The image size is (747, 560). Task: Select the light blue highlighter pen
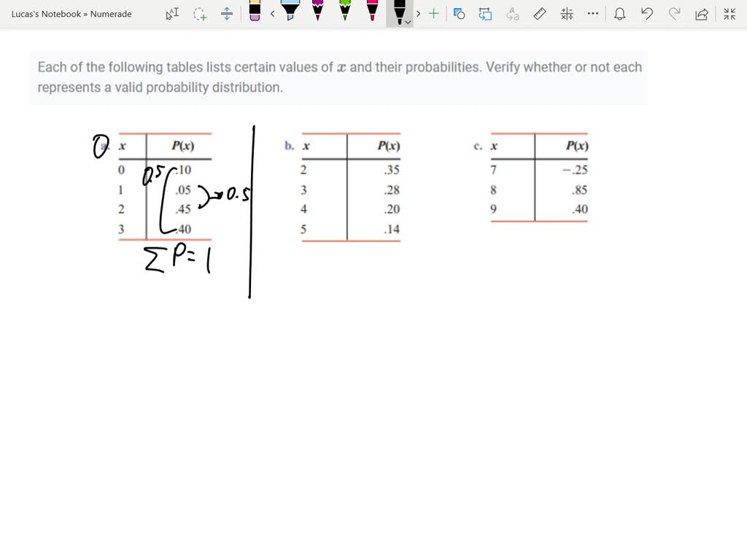tap(290, 10)
